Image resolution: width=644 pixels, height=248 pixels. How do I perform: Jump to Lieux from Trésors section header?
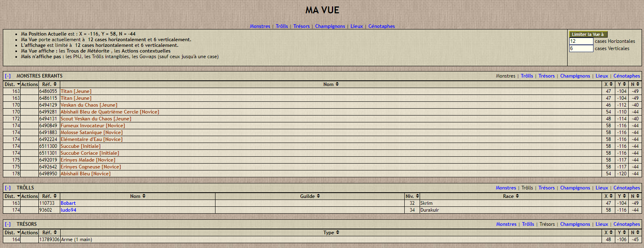pyautogui.click(x=602, y=224)
